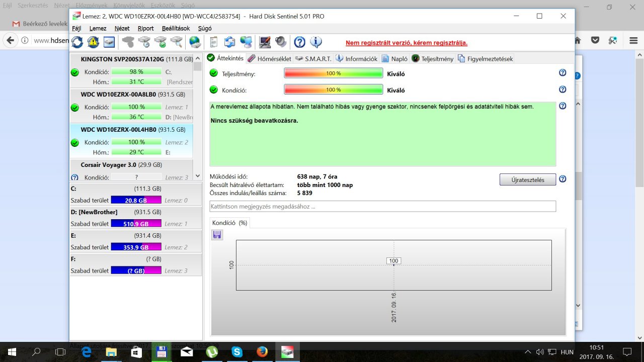This screenshot has height=362, width=644.
Task: Select the F: partition entry
Action: 136,264
